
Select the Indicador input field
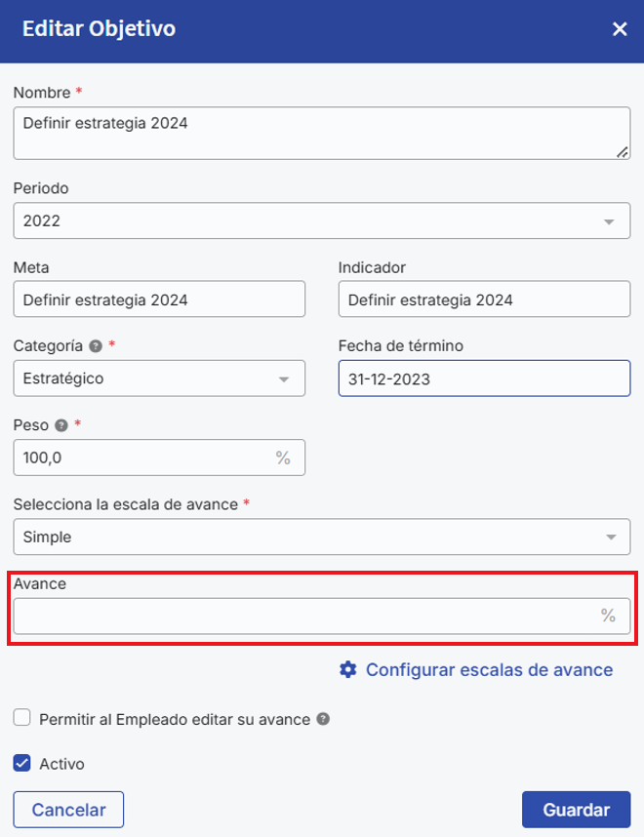(x=484, y=299)
